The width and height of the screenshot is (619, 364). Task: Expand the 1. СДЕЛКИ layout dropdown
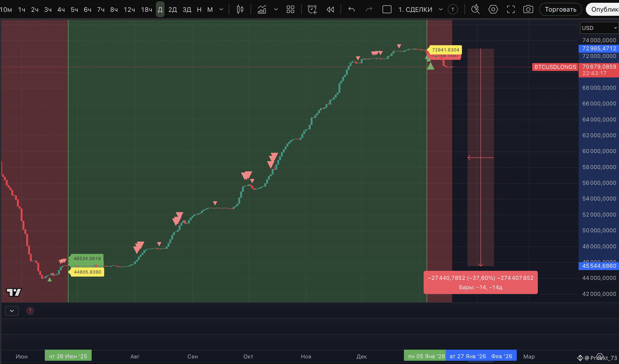click(441, 10)
